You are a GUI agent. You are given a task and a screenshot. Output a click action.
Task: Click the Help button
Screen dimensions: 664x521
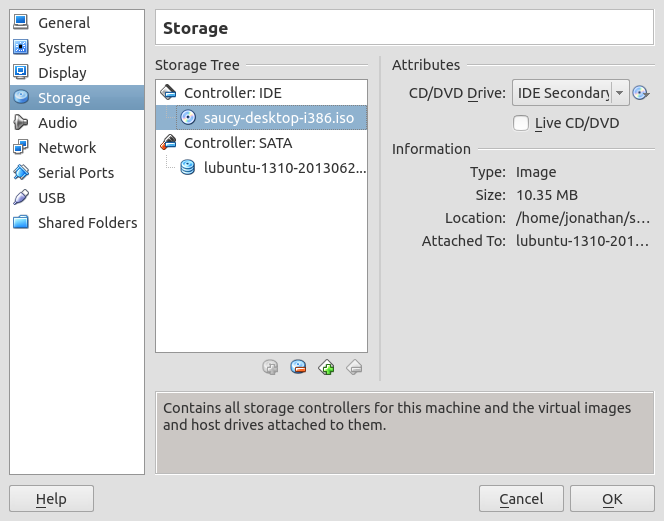tap(51, 499)
